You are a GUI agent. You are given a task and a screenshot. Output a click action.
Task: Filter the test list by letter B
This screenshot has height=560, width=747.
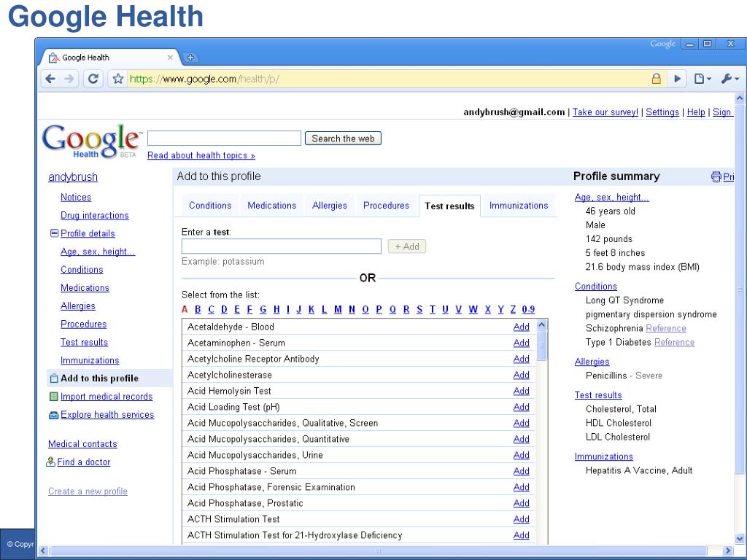198,309
